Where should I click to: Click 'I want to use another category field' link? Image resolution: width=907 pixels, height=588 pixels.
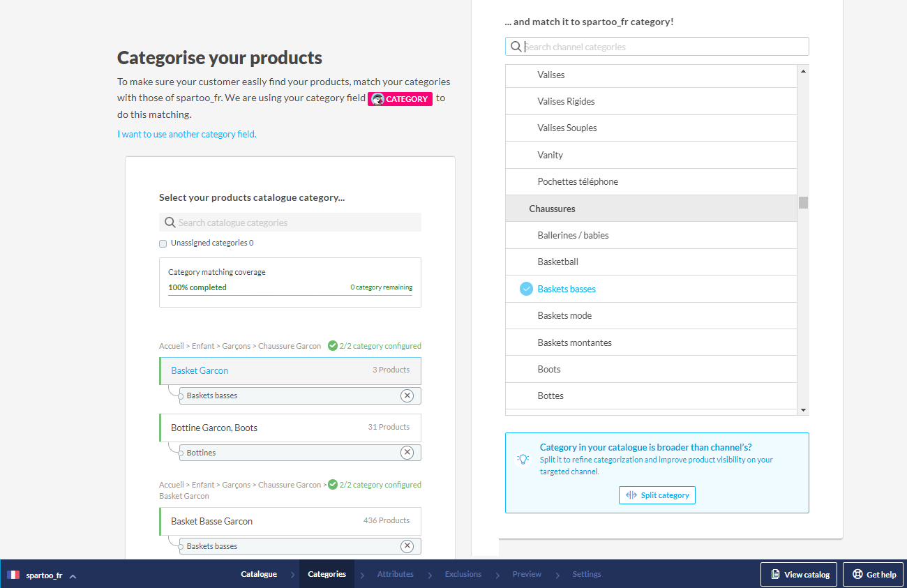[187, 134]
